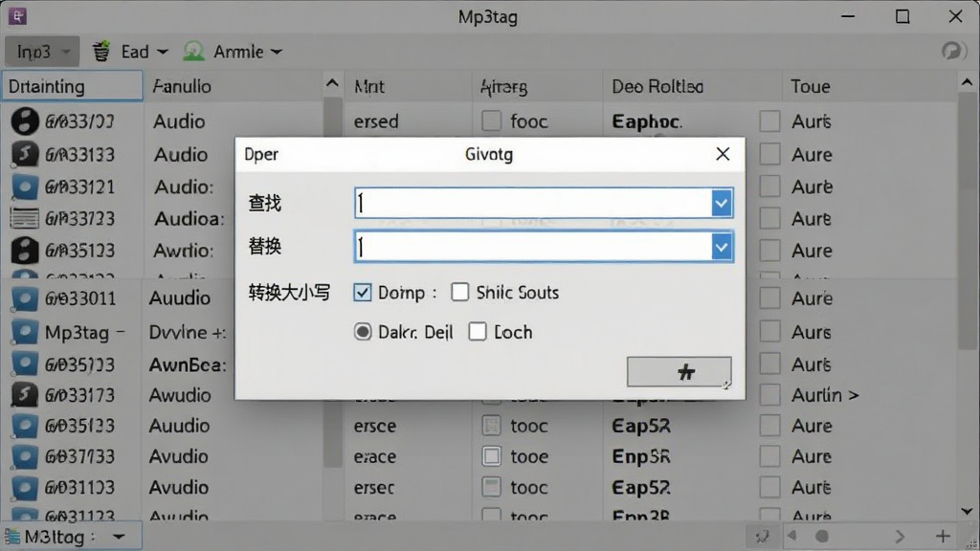Click the Ead toolbar icon
The height and width of the screenshot is (551, 980).
(101, 52)
